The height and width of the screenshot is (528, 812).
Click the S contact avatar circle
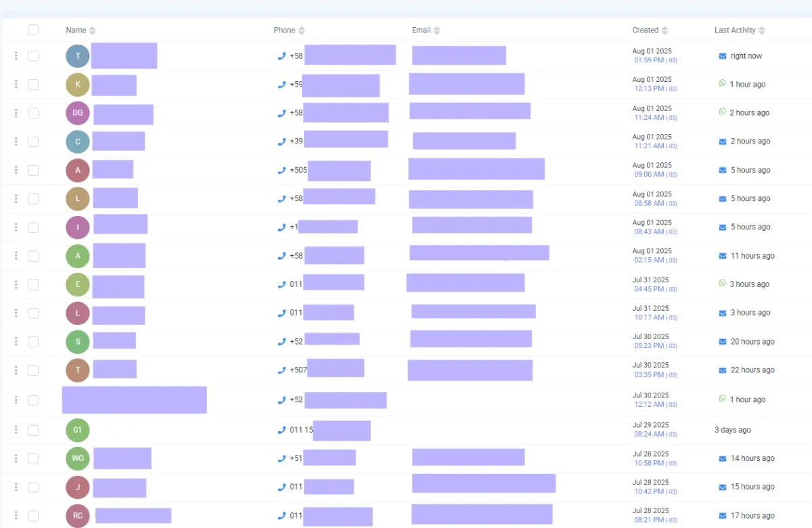(78, 342)
